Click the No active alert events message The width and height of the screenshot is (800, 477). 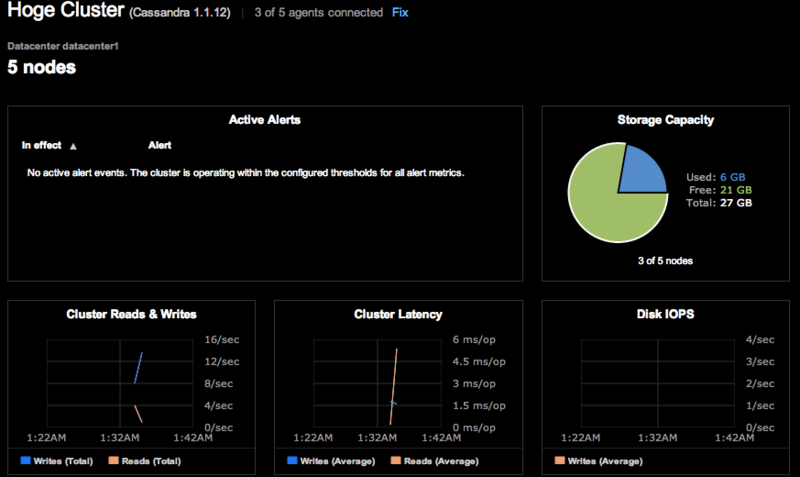click(245, 173)
